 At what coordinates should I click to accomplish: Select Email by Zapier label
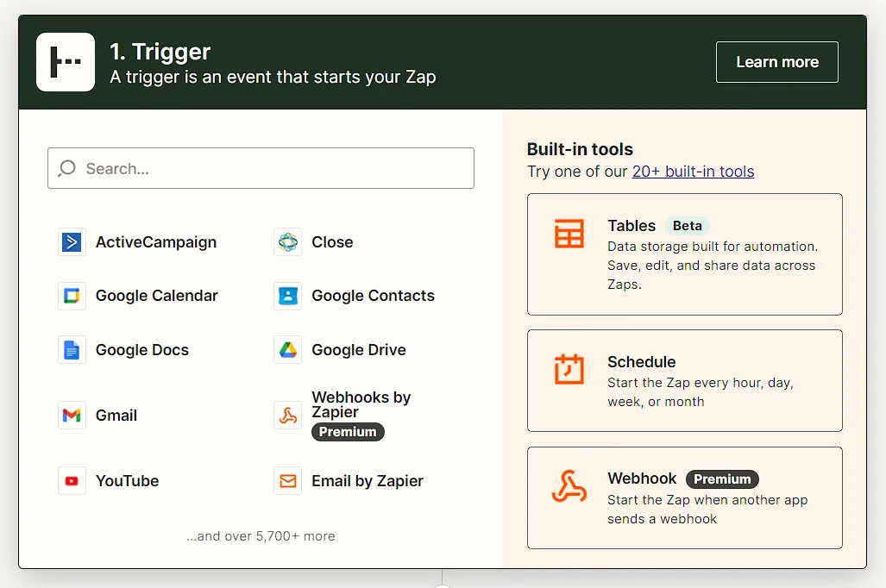click(368, 481)
